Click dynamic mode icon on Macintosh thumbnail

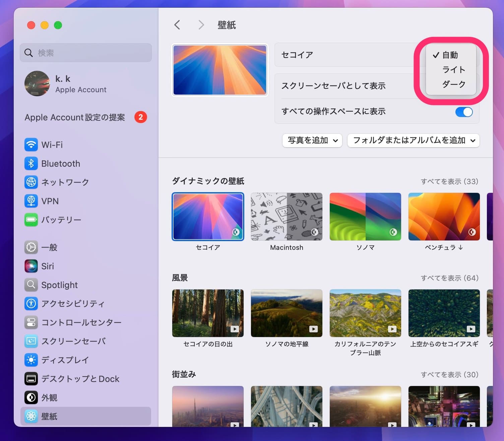tap(315, 232)
